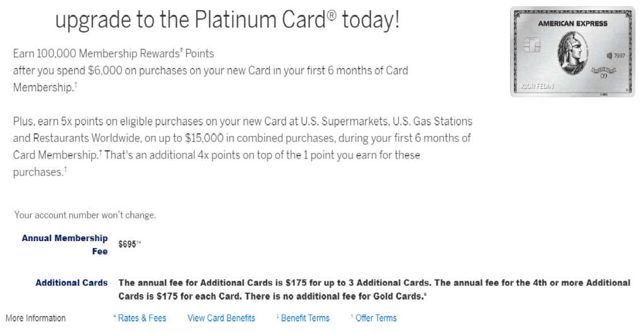Click the Annual Membership Fee label
The width and height of the screenshot is (644, 333).
(65, 245)
